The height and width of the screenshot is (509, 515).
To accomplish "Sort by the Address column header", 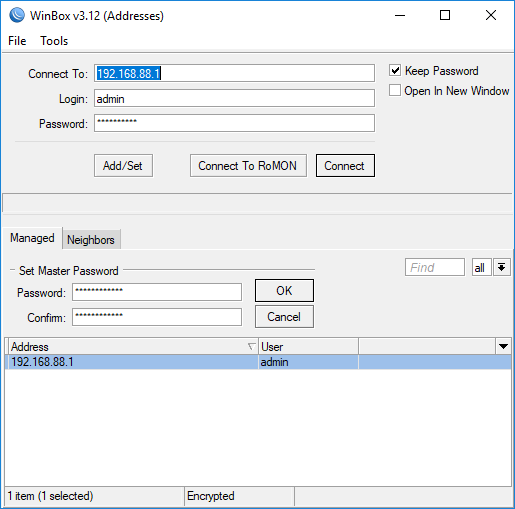I will tap(133, 347).
